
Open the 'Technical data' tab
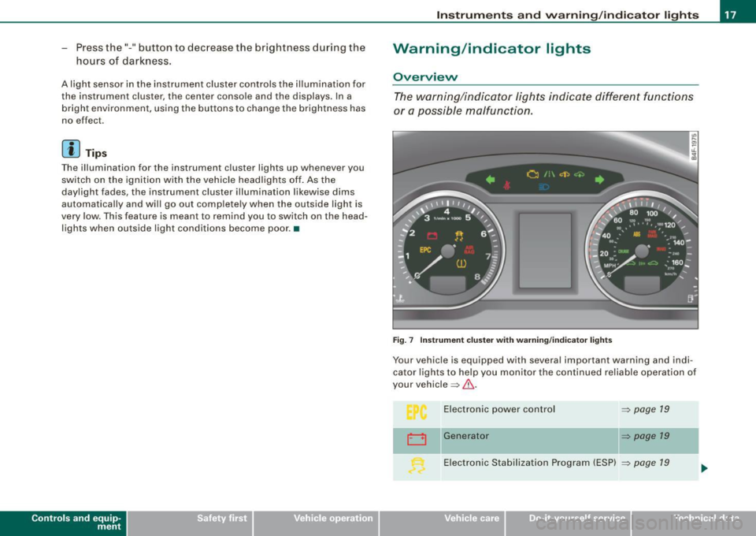tap(694, 523)
